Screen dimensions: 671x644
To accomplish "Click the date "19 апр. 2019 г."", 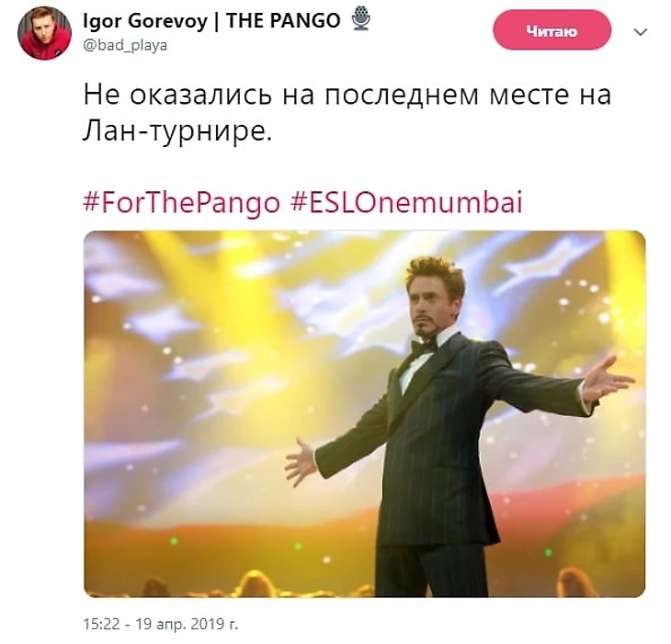I will point(187,624).
